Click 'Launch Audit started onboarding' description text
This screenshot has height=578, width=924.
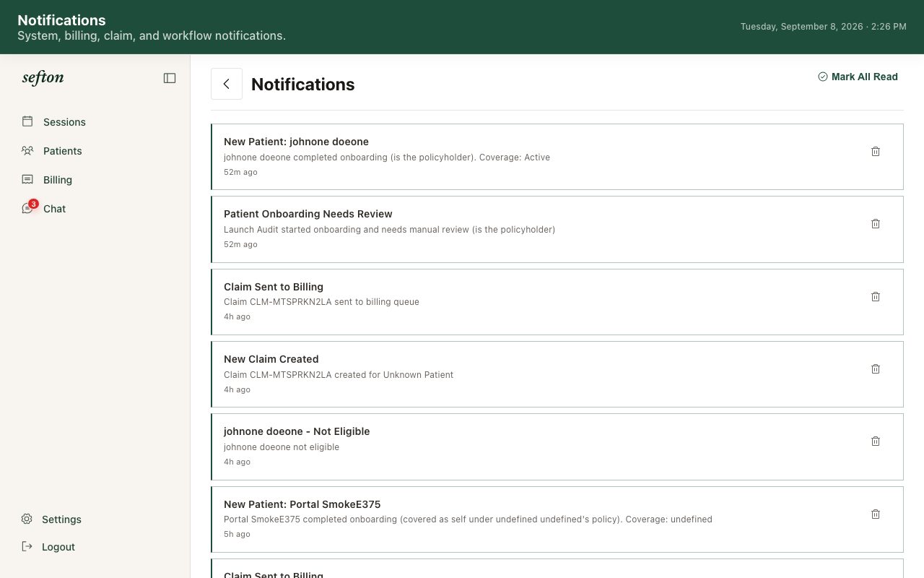pyautogui.click(x=389, y=230)
